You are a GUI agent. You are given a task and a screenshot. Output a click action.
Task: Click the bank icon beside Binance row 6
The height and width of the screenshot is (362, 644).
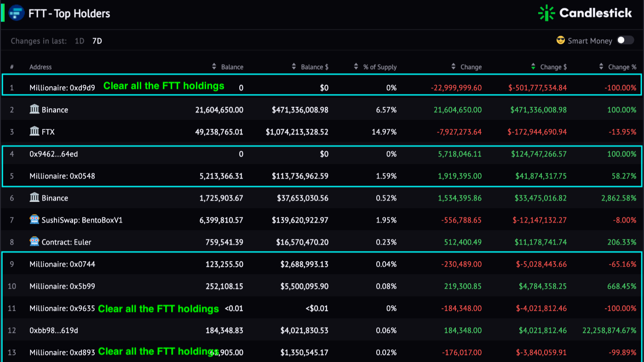pyautogui.click(x=34, y=198)
